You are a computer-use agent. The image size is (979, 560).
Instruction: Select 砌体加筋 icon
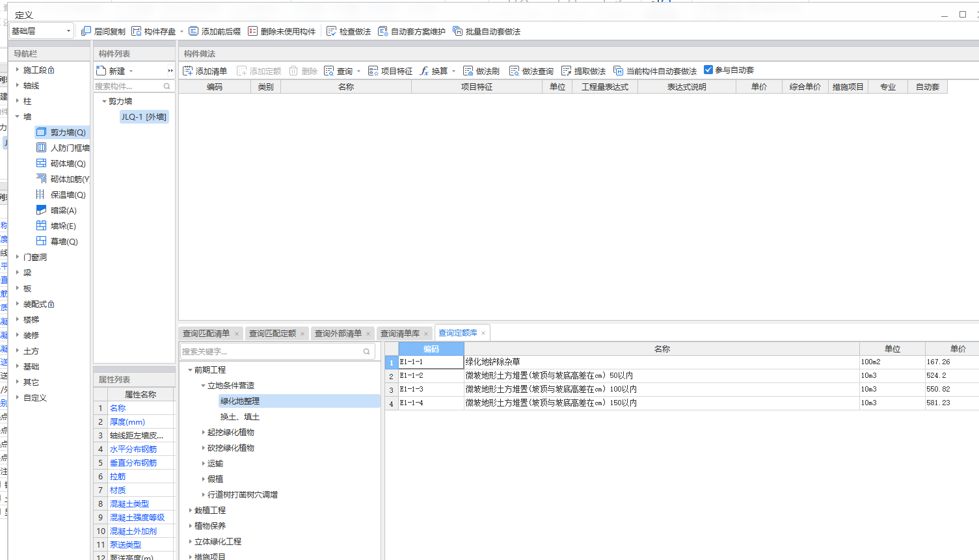(x=41, y=179)
